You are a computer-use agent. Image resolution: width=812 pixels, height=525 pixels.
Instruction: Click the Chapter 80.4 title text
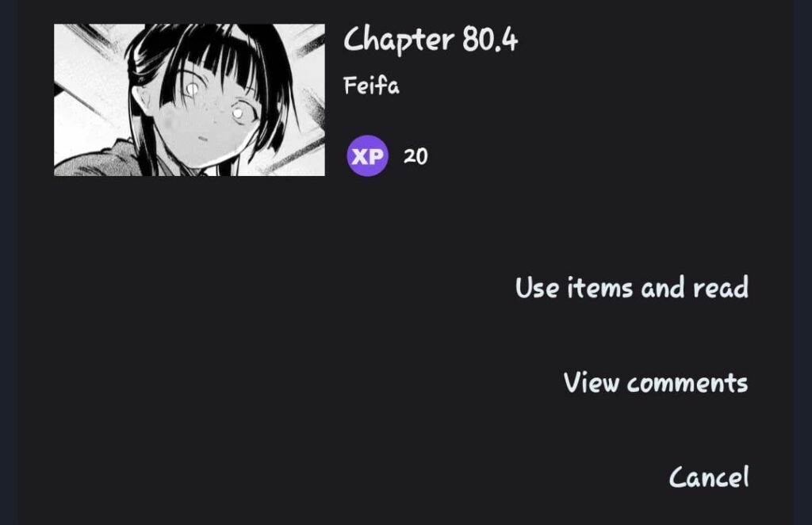(431, 40)
